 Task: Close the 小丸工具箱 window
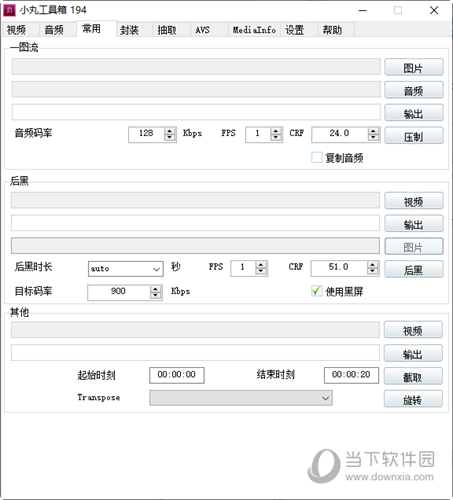pos(434,11)
